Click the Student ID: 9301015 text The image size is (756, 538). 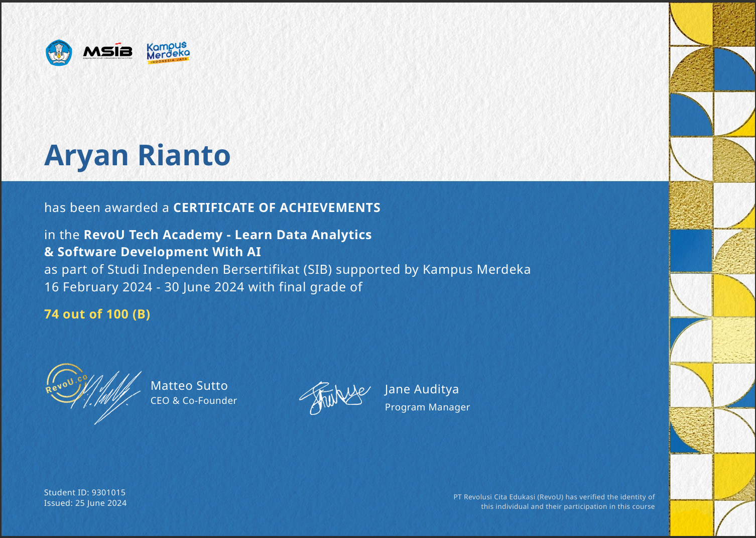pyautogui.click(x=85, y=492)
